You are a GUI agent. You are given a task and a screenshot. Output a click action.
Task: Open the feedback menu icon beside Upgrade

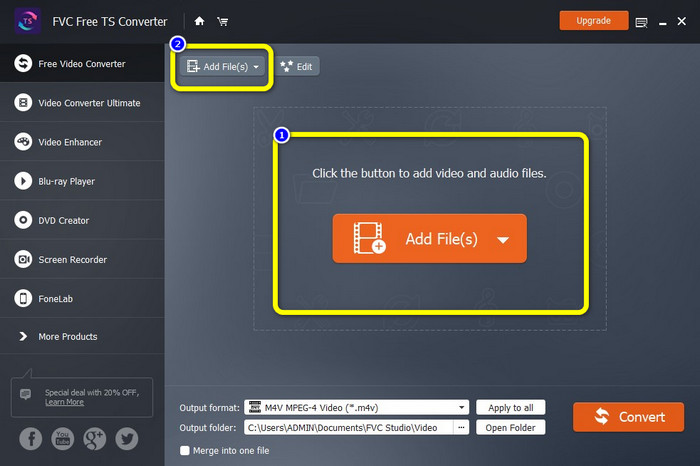(641, 22)
